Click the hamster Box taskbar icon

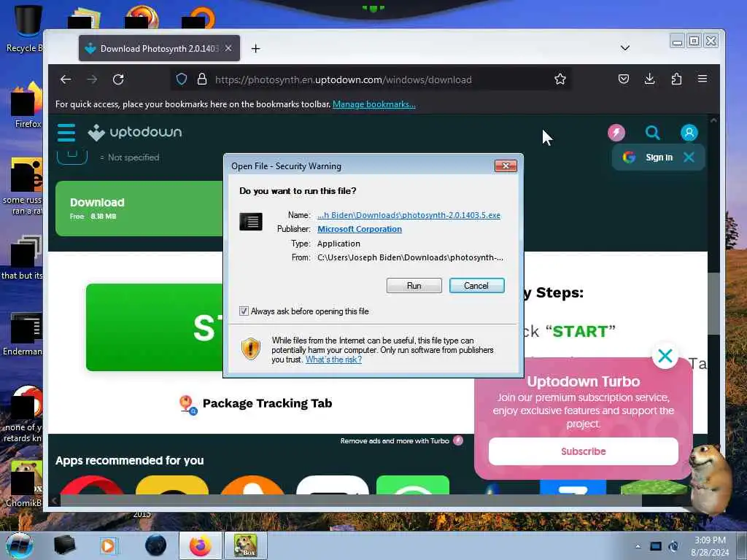(245, 545)
